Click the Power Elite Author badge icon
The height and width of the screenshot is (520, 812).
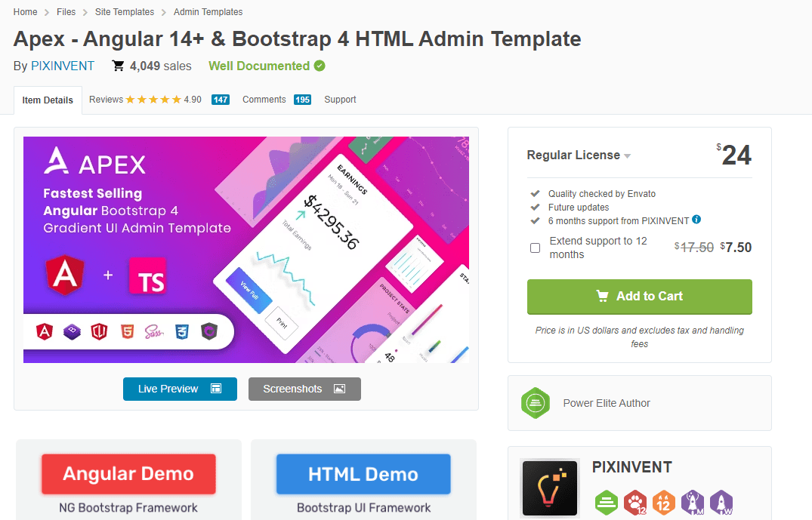pos(536,403)
